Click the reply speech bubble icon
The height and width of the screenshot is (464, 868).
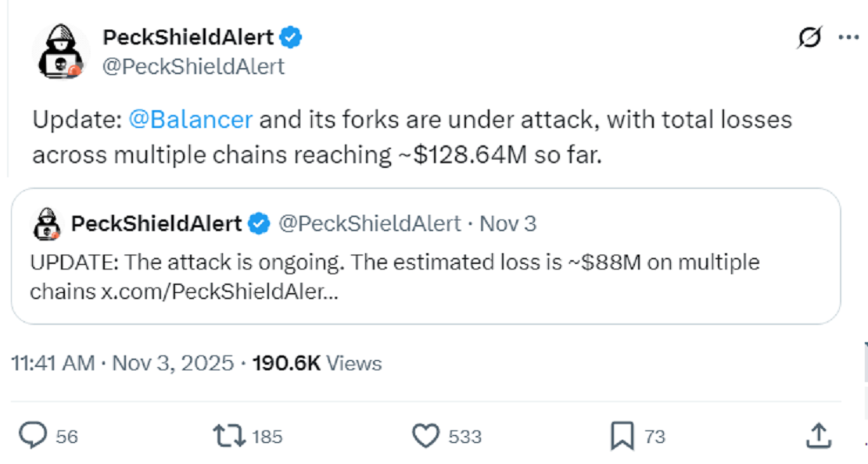(x=33, y=436)
